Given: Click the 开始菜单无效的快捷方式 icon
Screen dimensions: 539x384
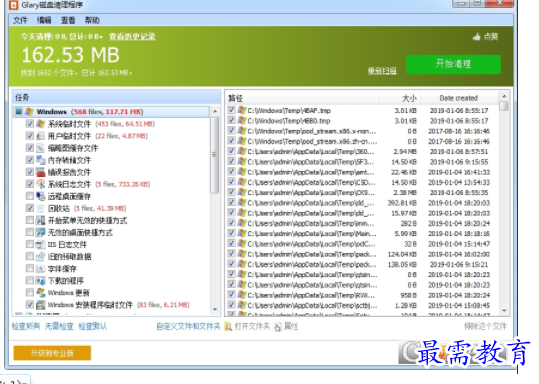Looking at the screenshot, I should [x=41, y=220].
